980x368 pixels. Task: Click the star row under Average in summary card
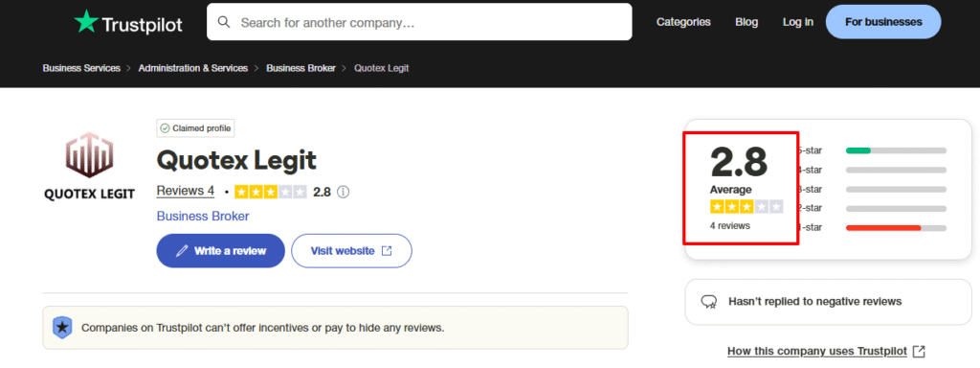click(746, 207)
